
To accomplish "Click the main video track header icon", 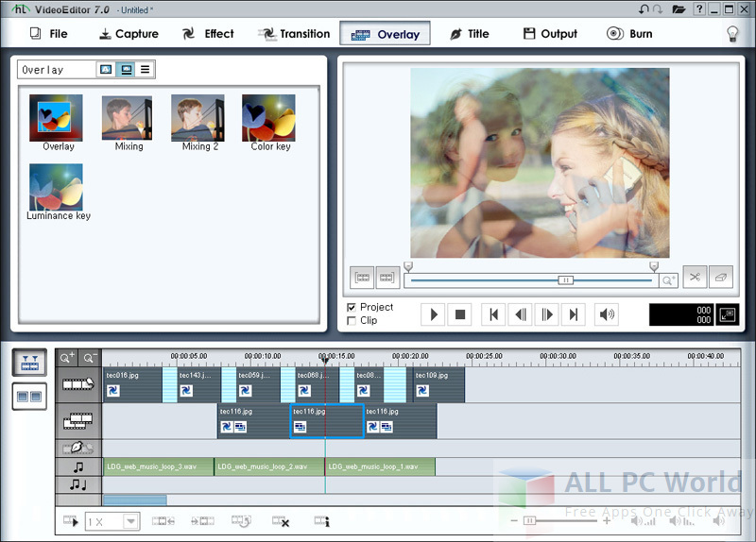I will click(x=78, y=384).
